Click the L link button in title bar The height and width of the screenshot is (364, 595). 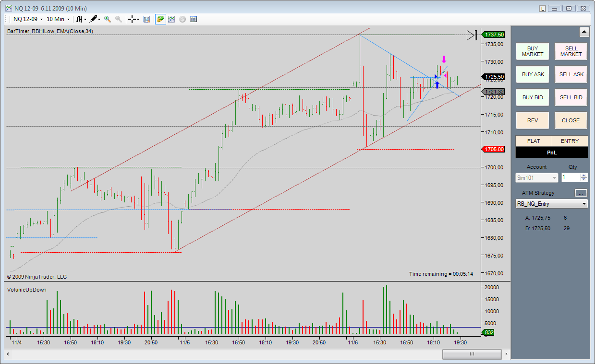click(542, 8)
